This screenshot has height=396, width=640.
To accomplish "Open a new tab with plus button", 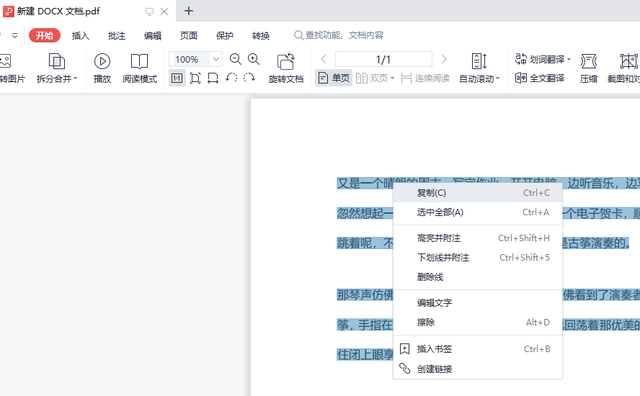I will [x=189, y=11].
